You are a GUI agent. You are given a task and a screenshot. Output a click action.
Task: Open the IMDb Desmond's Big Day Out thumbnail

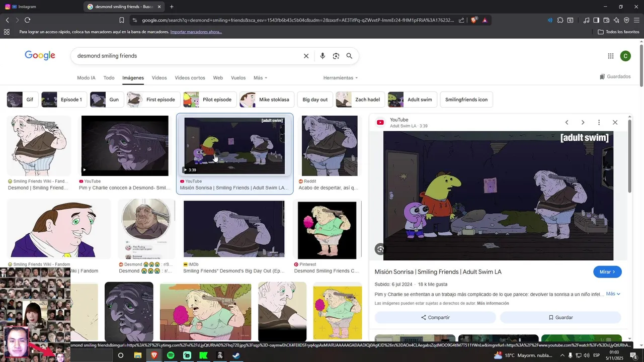point(234,229)
